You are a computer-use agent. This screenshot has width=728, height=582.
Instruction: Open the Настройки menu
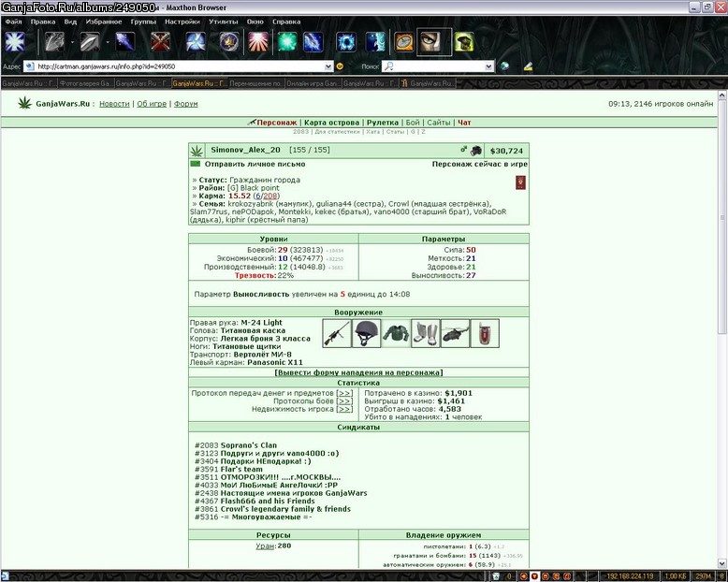[x=182, y=22]
